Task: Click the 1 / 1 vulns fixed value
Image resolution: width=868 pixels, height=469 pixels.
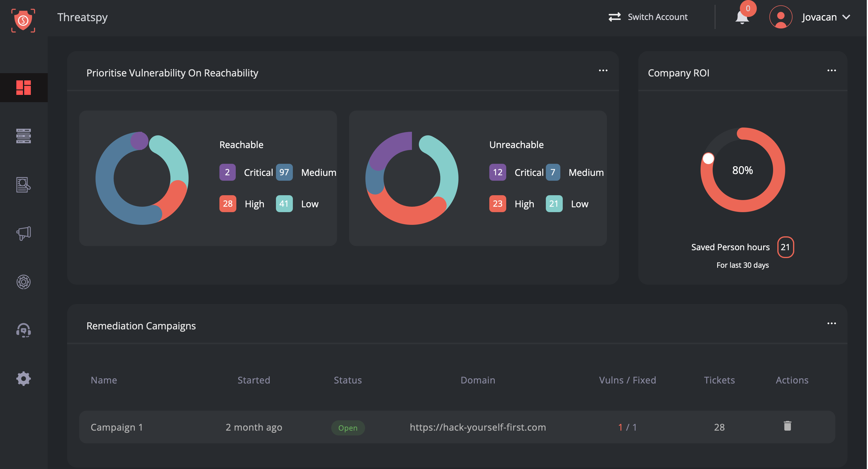Action: click(627, 427)
